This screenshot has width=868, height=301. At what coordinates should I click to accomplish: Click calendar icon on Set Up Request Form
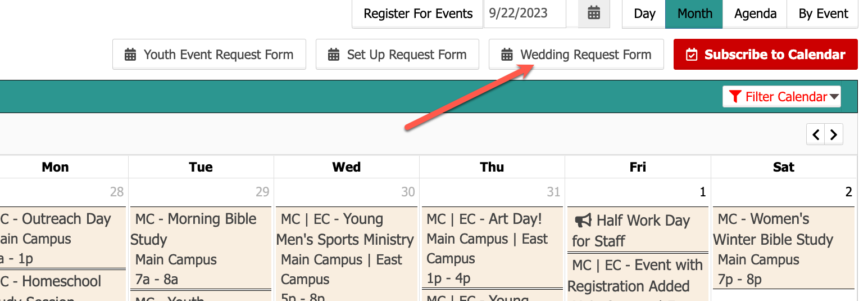pos(334,55)
